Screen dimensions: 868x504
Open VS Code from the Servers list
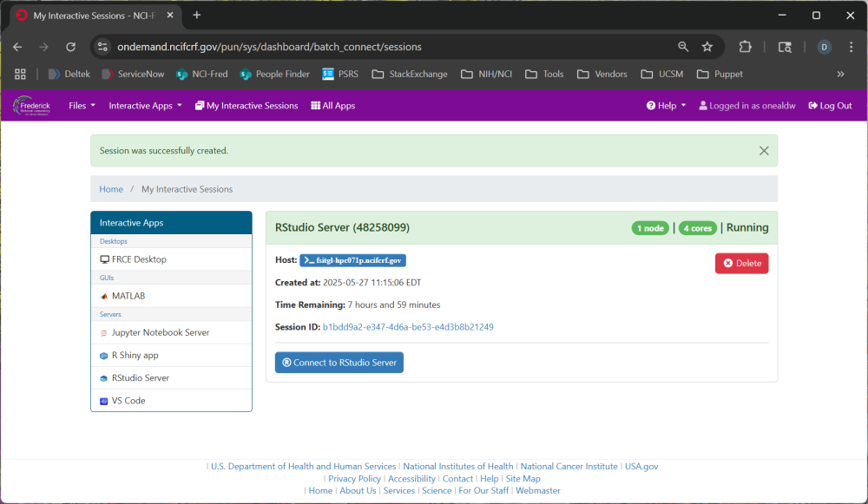[x=128, y=401]
